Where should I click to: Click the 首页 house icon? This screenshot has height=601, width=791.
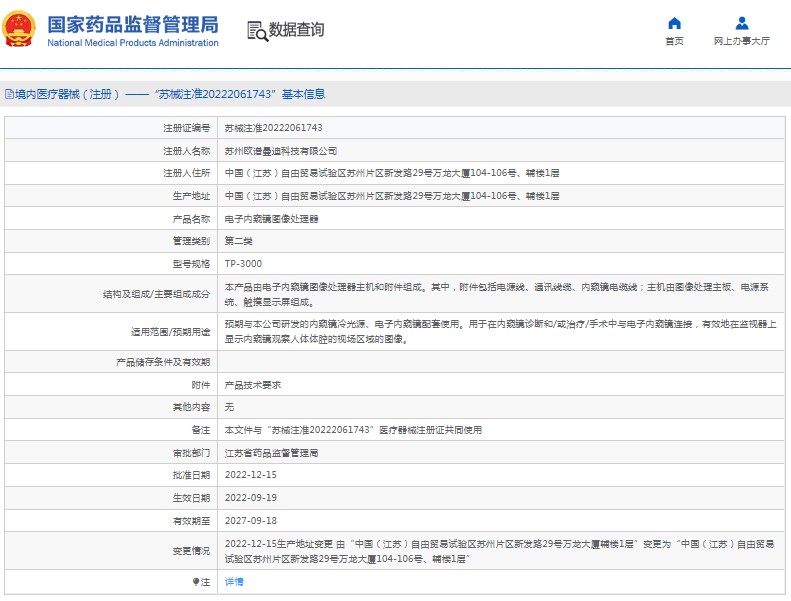pyautogui.click(x=674, y=23)
